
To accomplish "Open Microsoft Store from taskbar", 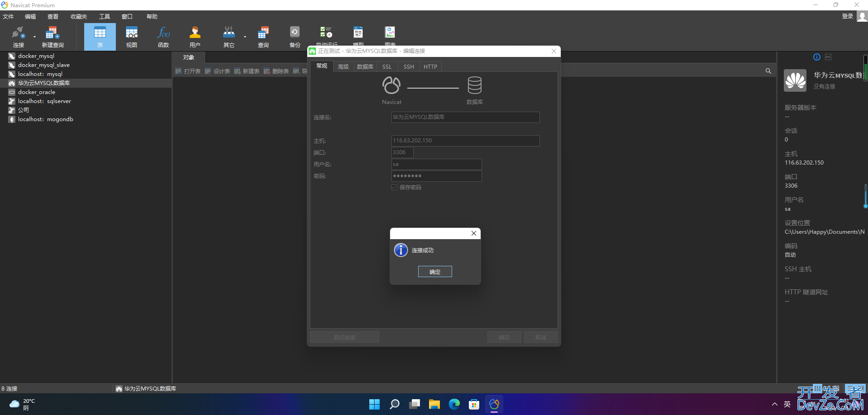I will pyautogui.click(x=474, y=404).
